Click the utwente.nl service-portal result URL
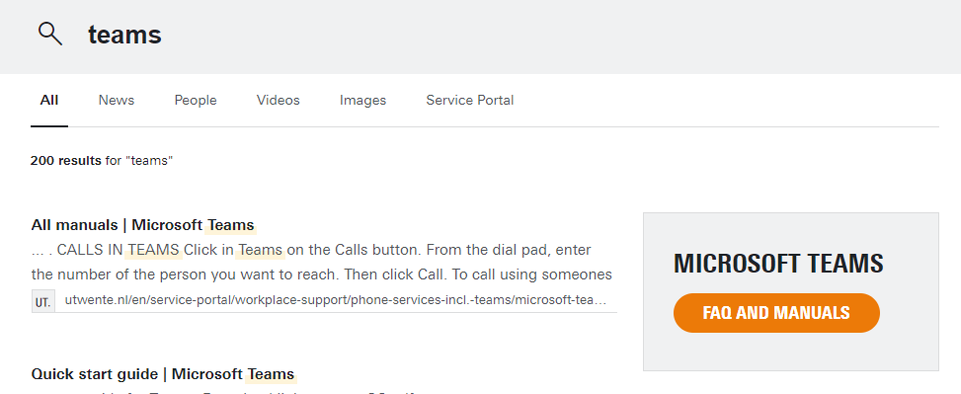Viewport: 961px width, 394px height. point(336,301)
